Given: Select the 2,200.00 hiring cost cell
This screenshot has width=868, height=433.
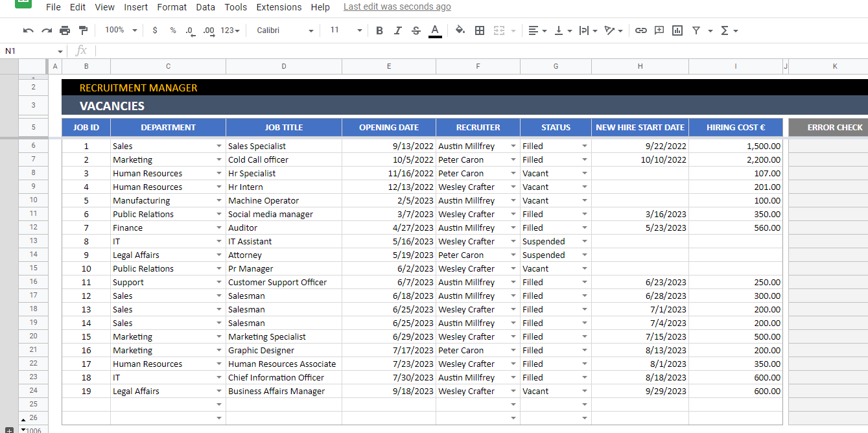Looking at the screenshot, I should pos(736,160).
